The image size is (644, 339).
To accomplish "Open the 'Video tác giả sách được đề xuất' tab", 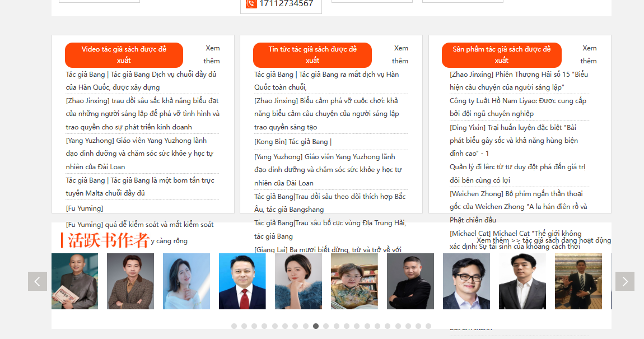I will click(124, 55).
